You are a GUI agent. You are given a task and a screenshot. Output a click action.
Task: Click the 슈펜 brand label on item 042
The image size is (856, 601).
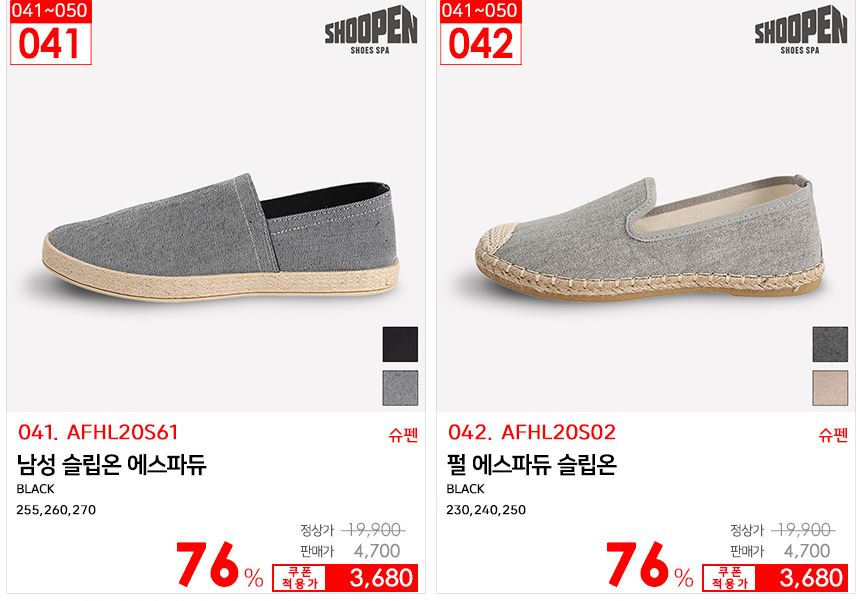833,435
